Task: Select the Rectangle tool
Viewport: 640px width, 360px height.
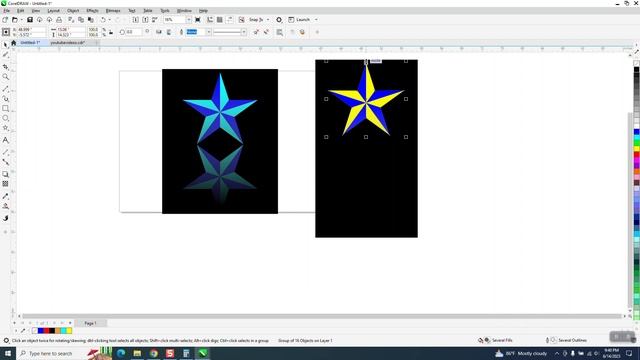Action: click(5, 109)
